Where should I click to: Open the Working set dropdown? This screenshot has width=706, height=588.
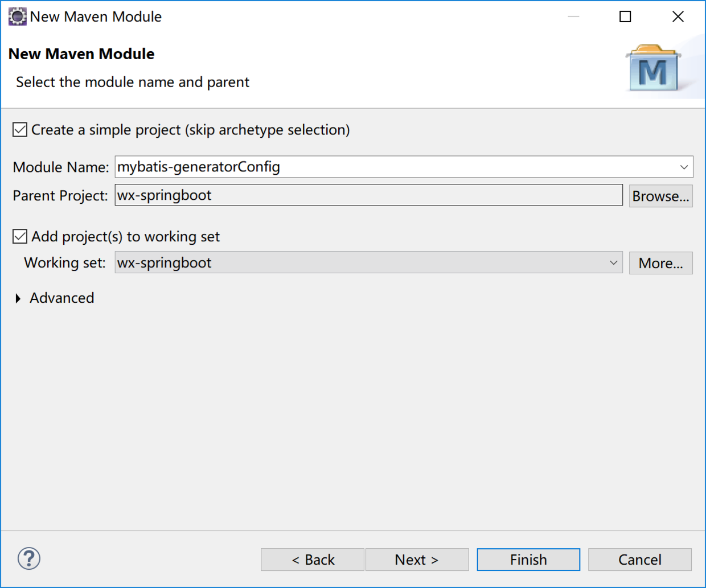613,263
